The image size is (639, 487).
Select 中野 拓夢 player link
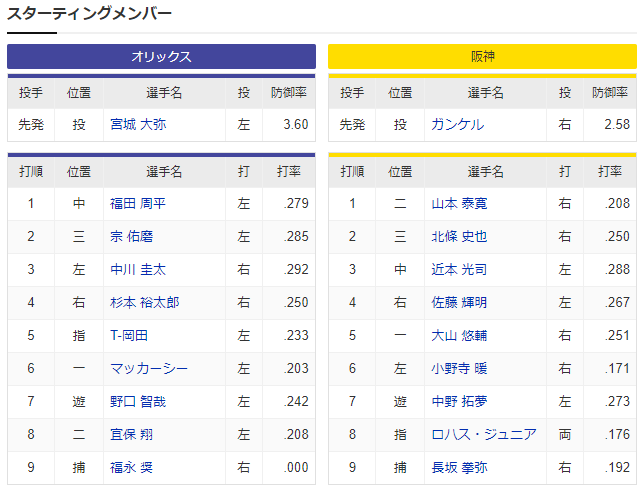(459, 401)
